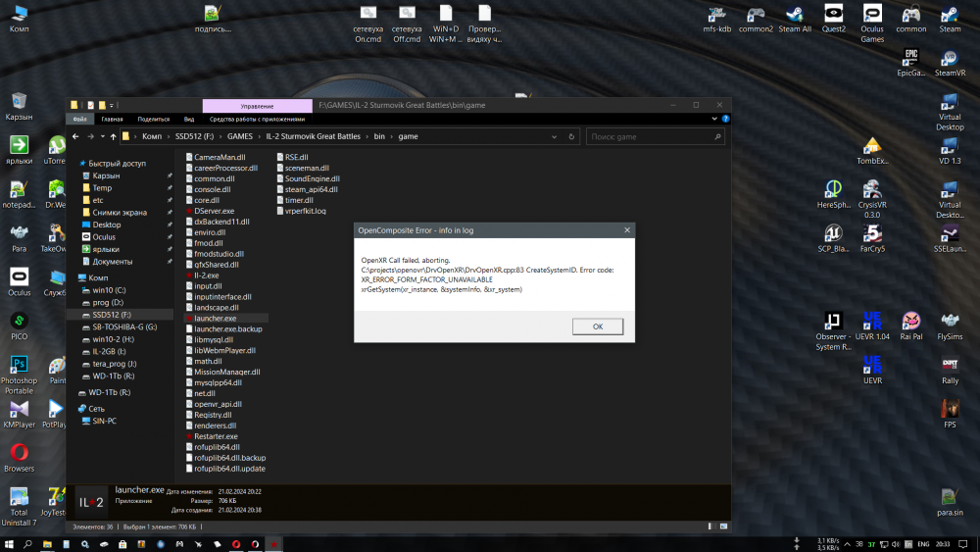
Task: Switch to details view layout icon
Action: coord(711,527)
